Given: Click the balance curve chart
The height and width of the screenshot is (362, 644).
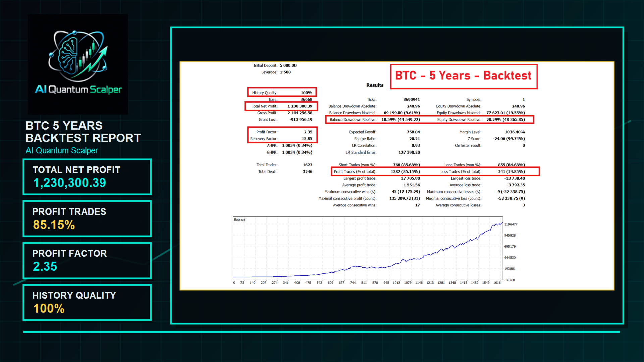Looking at the screenshot, I should click(368, 248).
